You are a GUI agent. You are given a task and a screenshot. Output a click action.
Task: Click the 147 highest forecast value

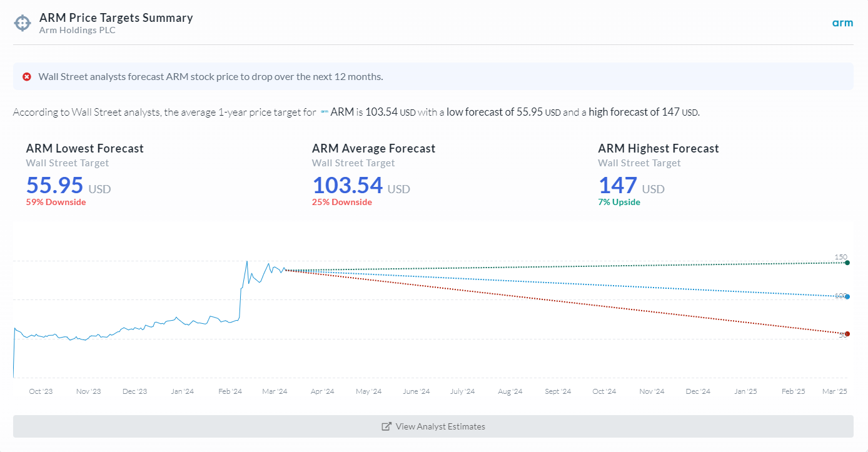pyautogui.click(x=618, y=186)
